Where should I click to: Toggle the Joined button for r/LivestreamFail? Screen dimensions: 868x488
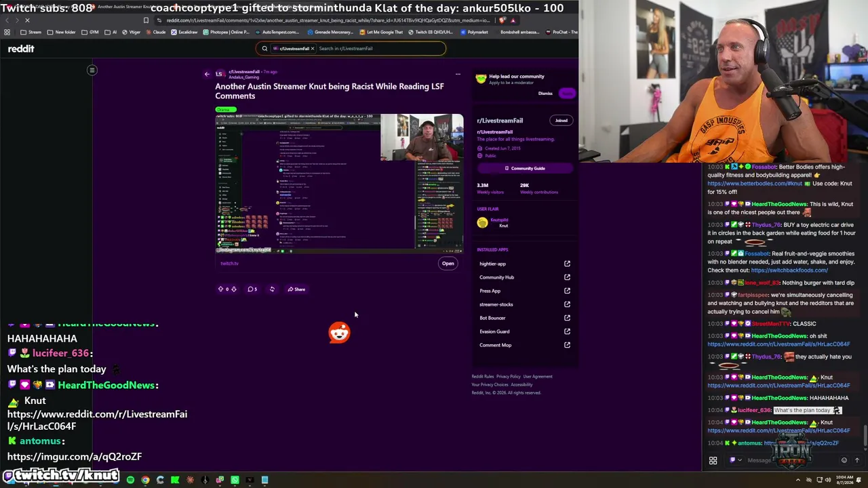[561, 121]
